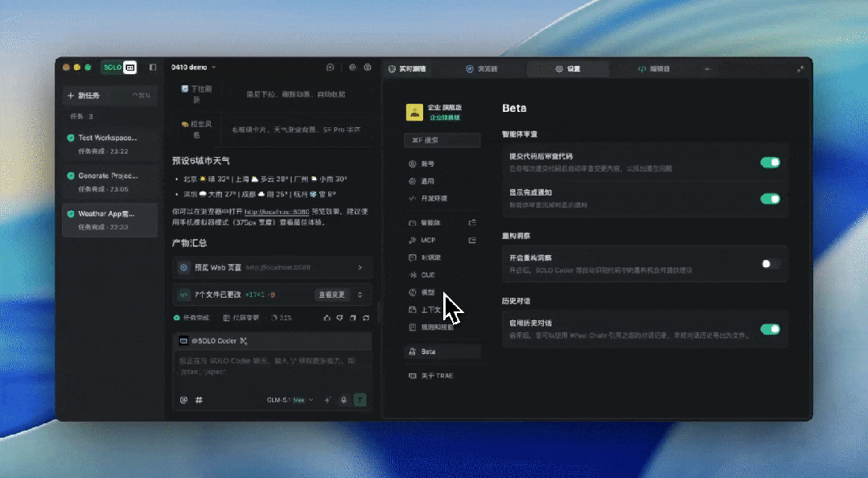Open the Generate Project task

[x=109, y=182]
